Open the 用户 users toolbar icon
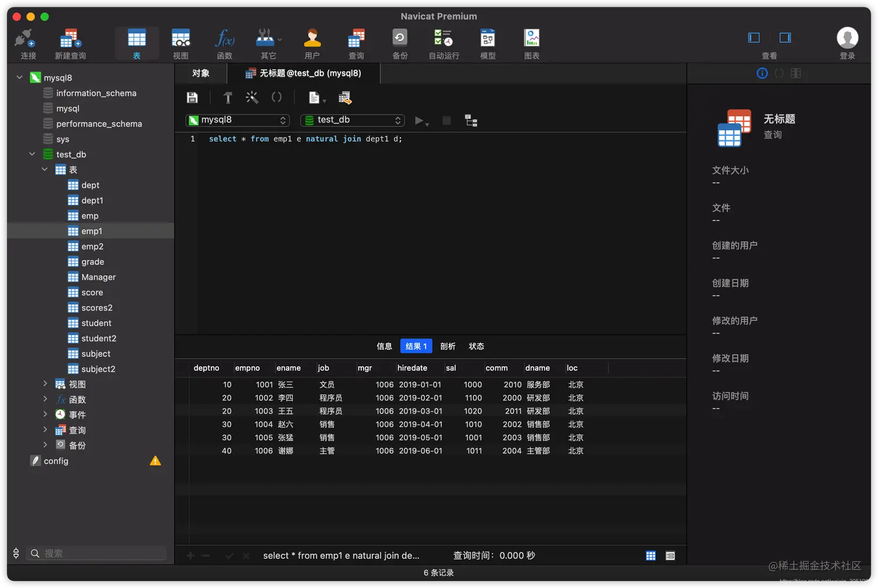Viewport: 878px width, 588px height. coord(312,44)
